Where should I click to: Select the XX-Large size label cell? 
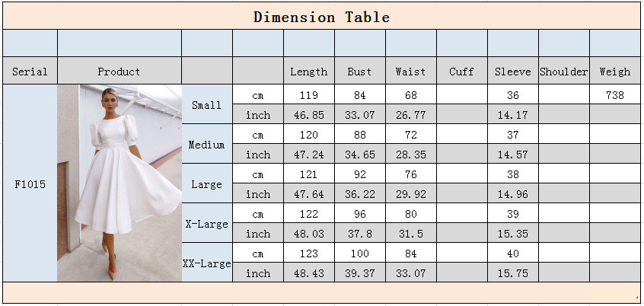[x=207, y=263]
